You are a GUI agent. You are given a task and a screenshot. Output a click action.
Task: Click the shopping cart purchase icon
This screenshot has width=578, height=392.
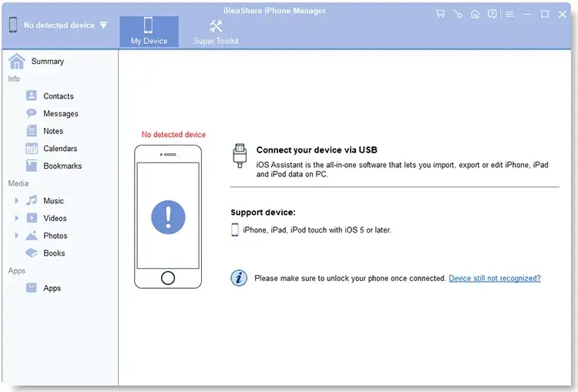[440, 14]
